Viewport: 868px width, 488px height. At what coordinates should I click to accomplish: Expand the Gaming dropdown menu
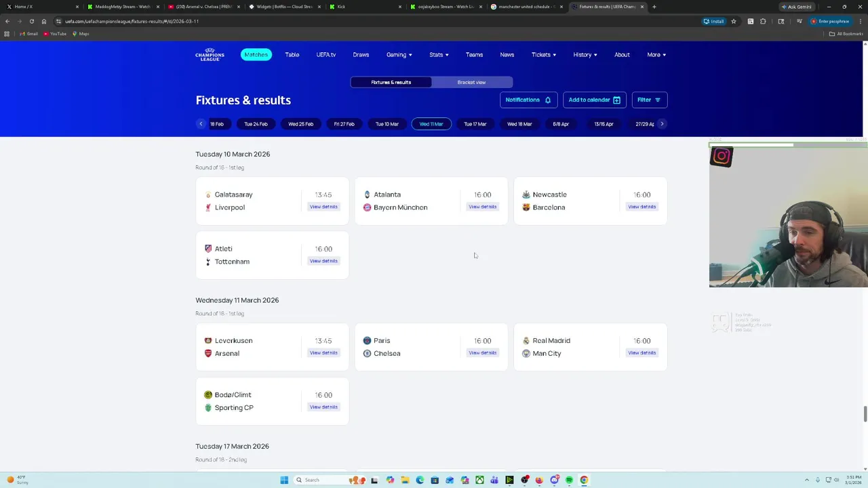399,55
